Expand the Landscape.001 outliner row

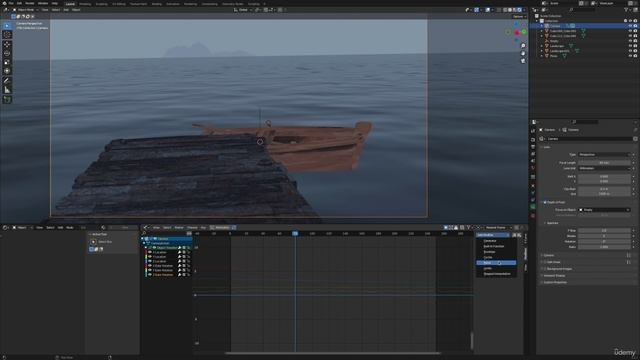coord(542,51)
